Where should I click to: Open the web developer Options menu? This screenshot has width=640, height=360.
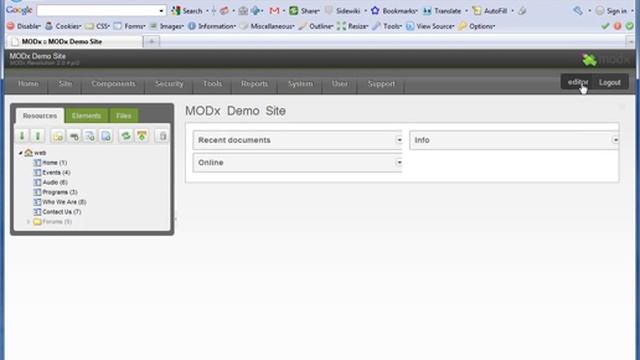point(477,26)
